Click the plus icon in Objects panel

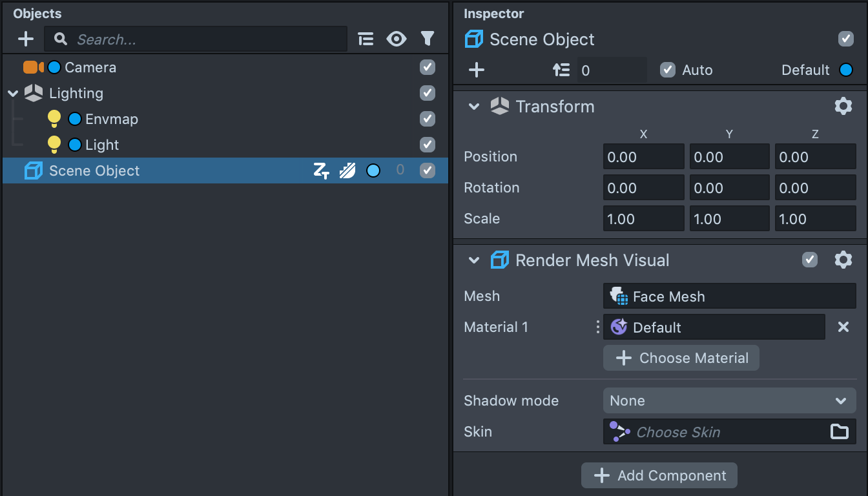pos(25,39)
